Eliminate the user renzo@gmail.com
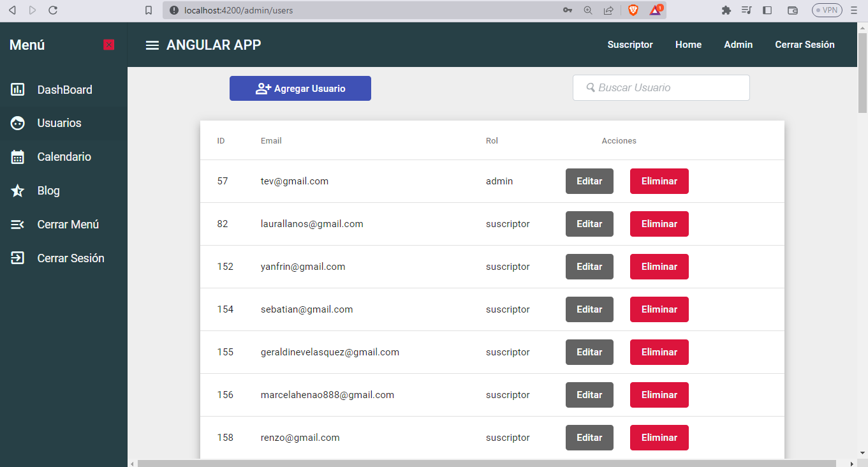The height and width of the screenshot is (467, 868). [x=659, y=438]
